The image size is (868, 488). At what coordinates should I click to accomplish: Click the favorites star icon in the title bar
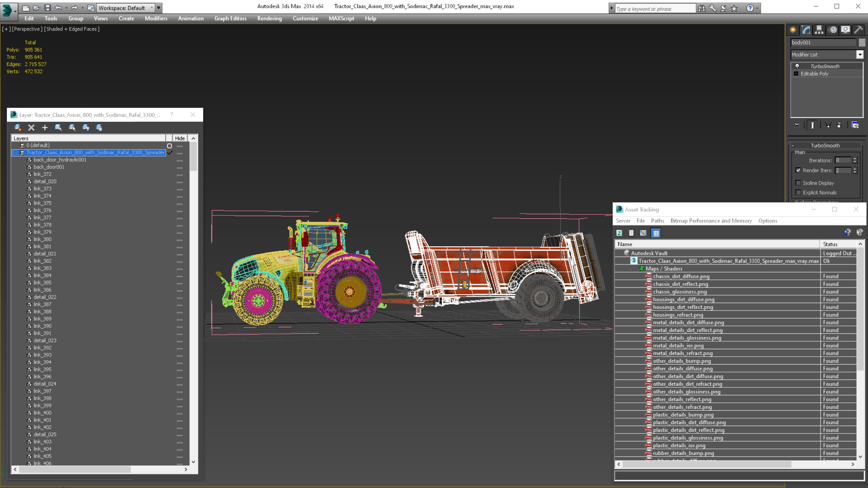[x=734, y=8]
